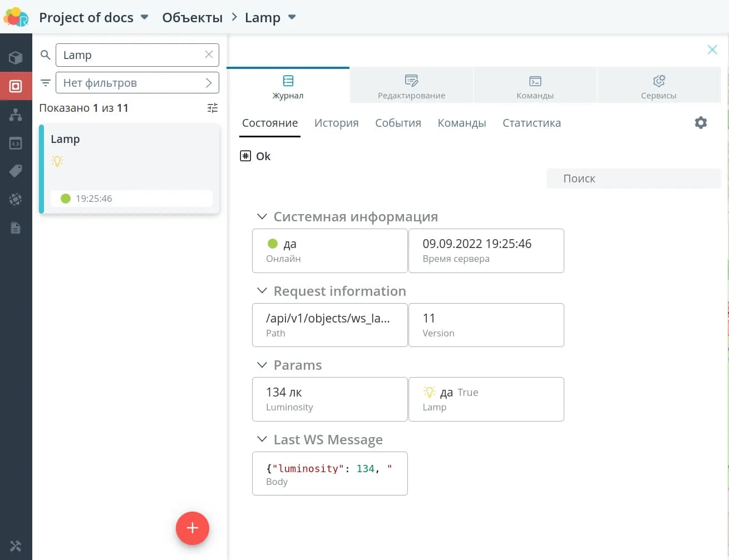Collapse the Системная информация section
This screenshot has height=560, width=729.
(x=262, y=217)
